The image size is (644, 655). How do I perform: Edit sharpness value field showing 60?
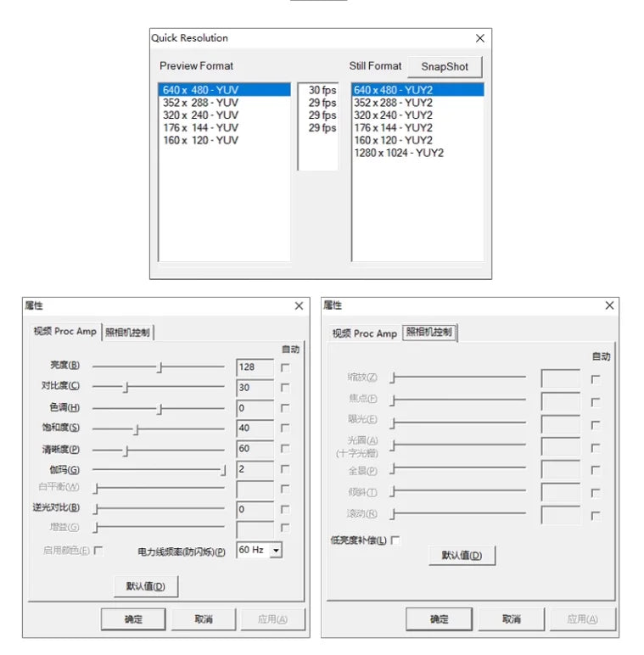pos(255,449)
